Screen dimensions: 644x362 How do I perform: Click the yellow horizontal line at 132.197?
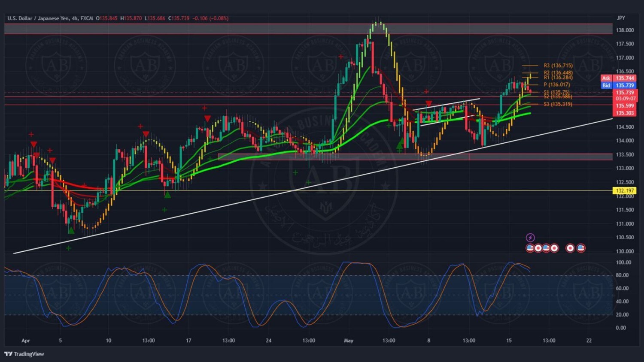pyautogui.click(x=308, y=190)
